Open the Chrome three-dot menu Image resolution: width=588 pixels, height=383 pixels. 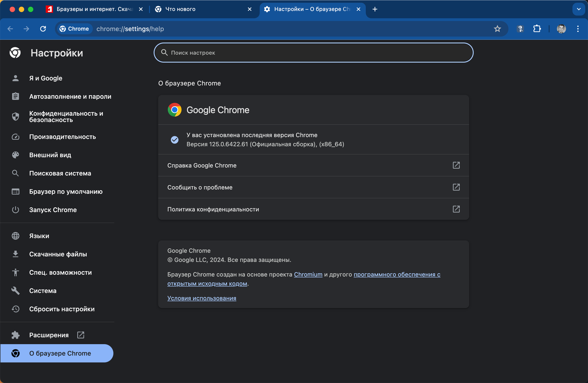tap(578, 29)
